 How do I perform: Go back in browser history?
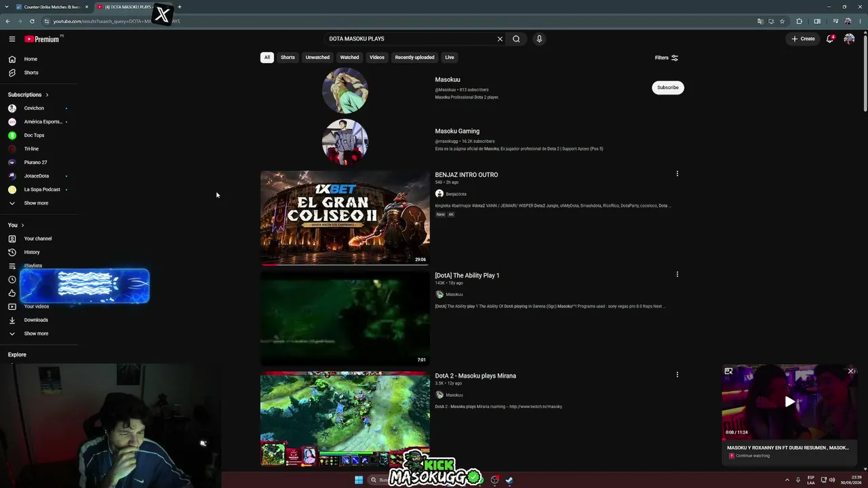click(x=7, y=21)
